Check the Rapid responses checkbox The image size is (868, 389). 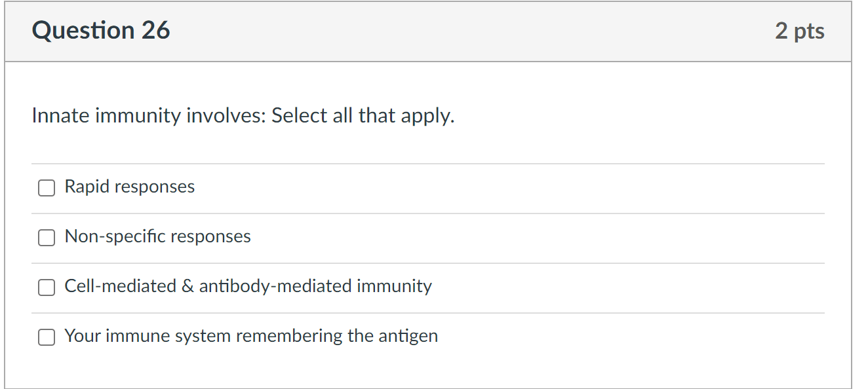(x=46, y=188)
